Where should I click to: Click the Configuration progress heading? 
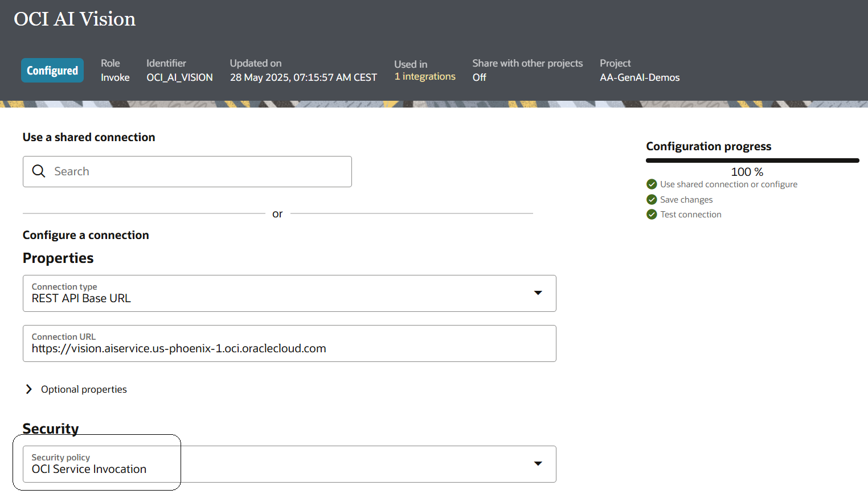tap(709, 146)
